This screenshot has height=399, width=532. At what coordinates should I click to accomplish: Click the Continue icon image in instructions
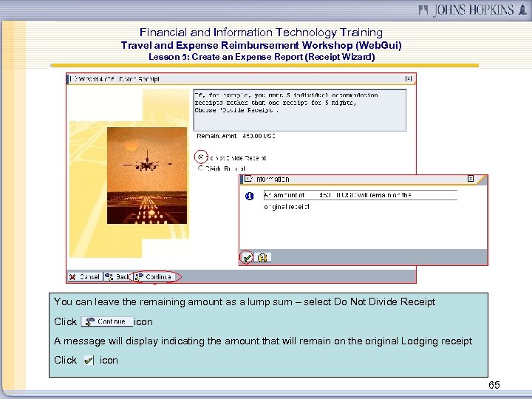pyautogui.click(x=107, y=321)
